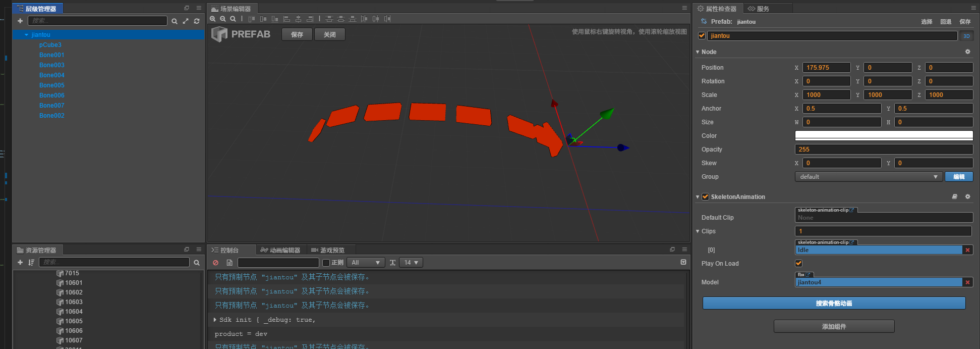Image resolution: width=980 pixels, height=349 pixels.
Task: Open the Group default dropdown
Action: [x=868, y=177]
